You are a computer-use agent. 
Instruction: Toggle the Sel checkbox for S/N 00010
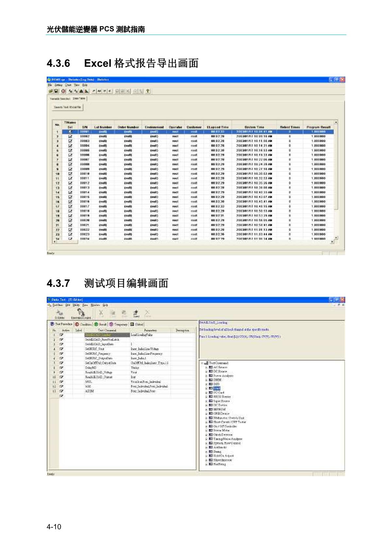tap(70, 174)
